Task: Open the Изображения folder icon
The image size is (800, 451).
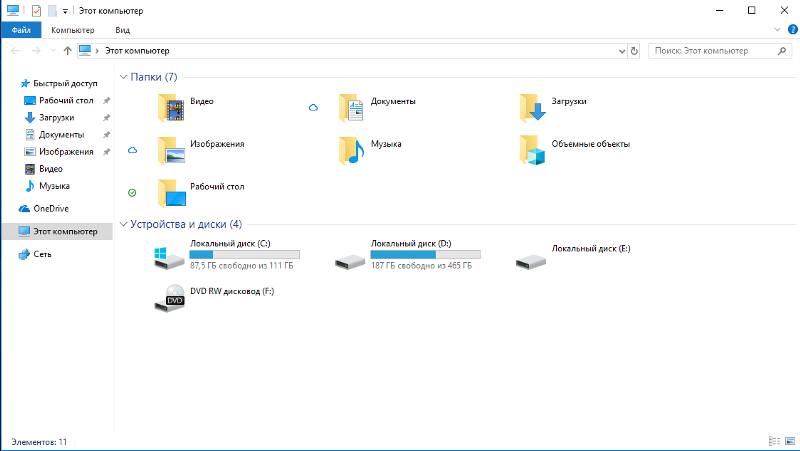Action: tap(171, 151)
